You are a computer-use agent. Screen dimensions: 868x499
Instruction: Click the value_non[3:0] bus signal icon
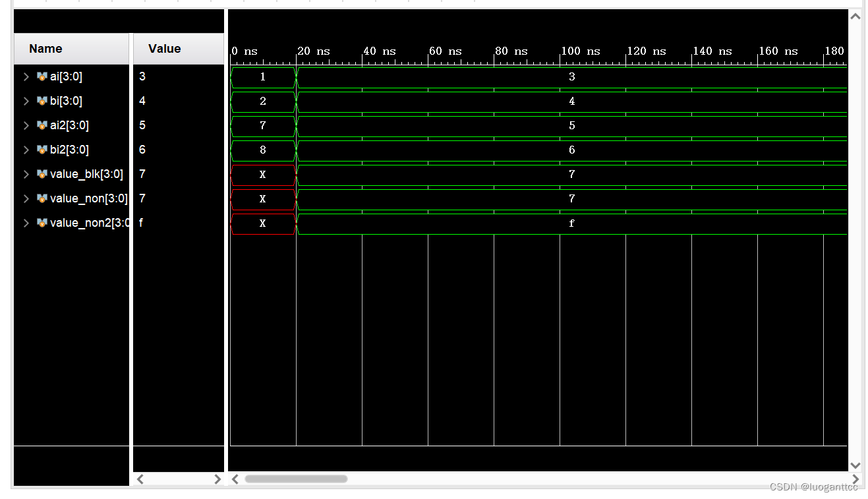tap(42, 198)
